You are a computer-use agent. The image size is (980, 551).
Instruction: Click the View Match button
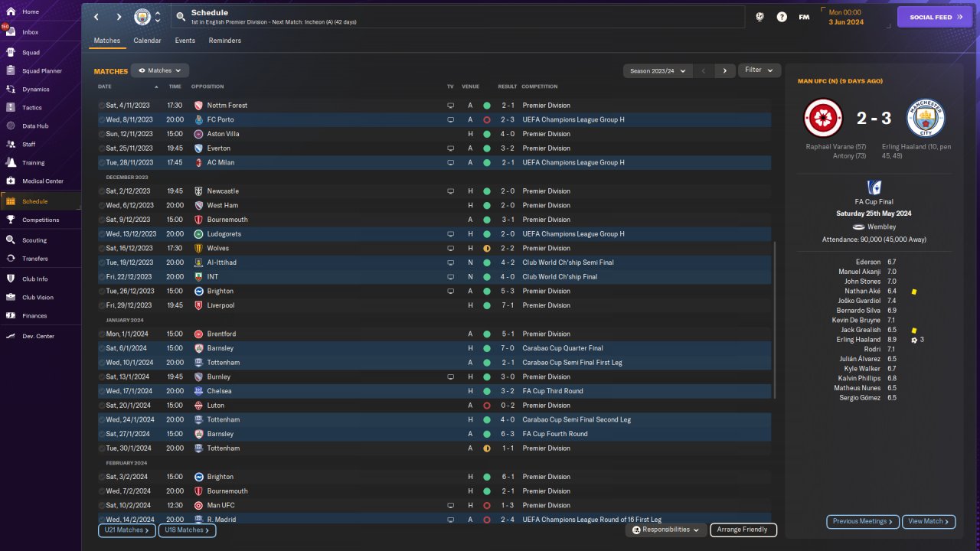[x=929, y=521]
